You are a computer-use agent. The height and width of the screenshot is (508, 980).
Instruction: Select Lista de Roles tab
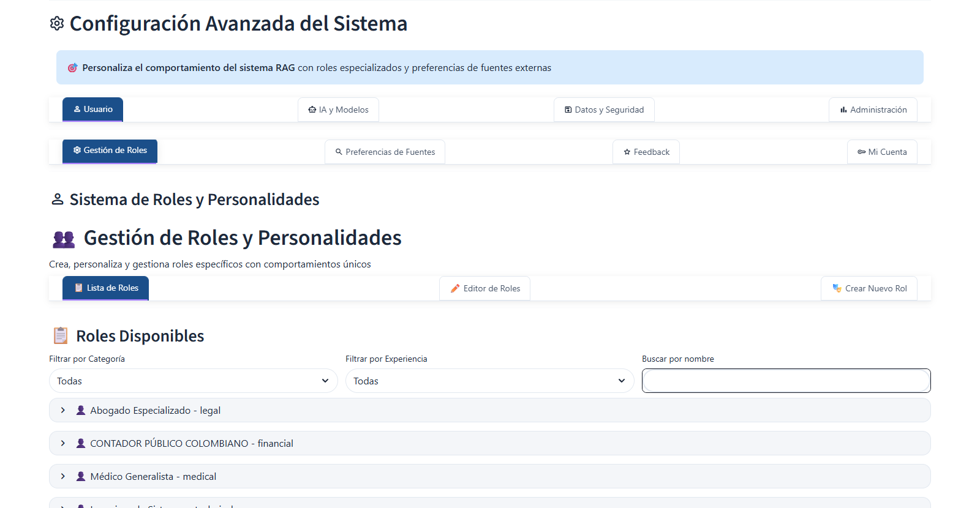(105, 288)
